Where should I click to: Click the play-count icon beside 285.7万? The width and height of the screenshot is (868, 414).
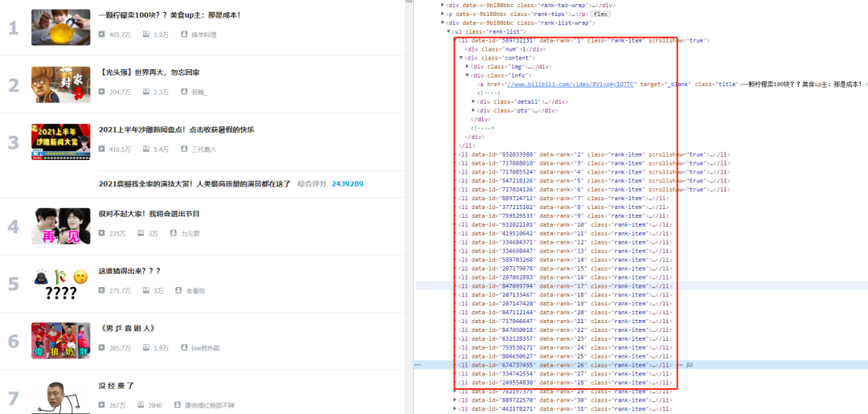point(102,347)
